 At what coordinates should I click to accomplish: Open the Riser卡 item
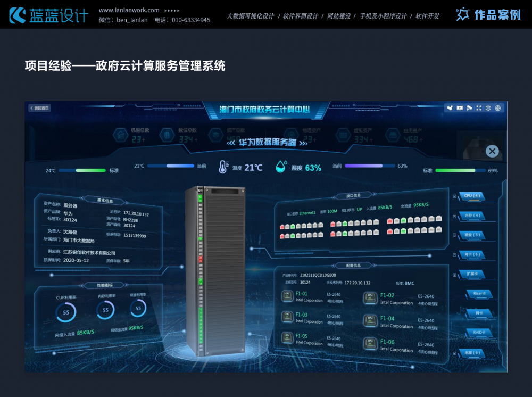pyautogui.click(x=479, y=294)
